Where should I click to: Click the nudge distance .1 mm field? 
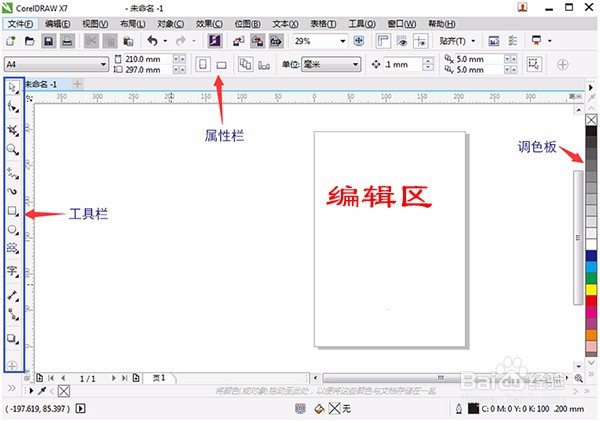(403, 64)
